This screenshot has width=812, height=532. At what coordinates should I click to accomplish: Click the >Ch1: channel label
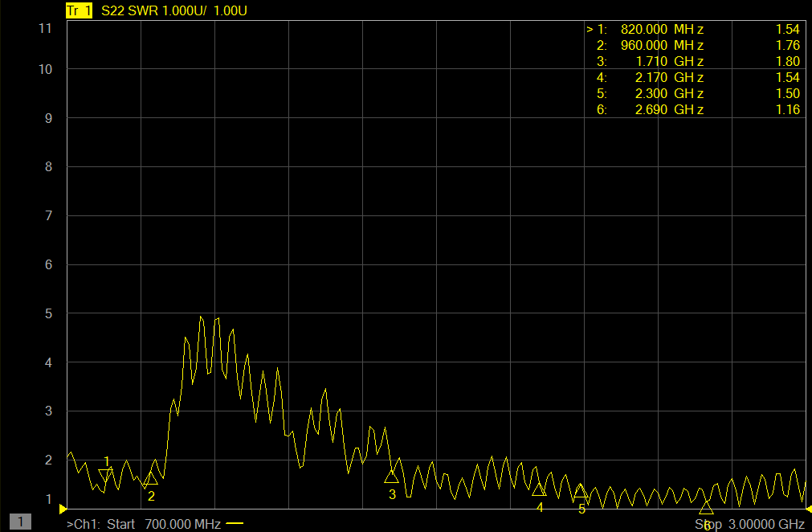click(x=84, y=524)
